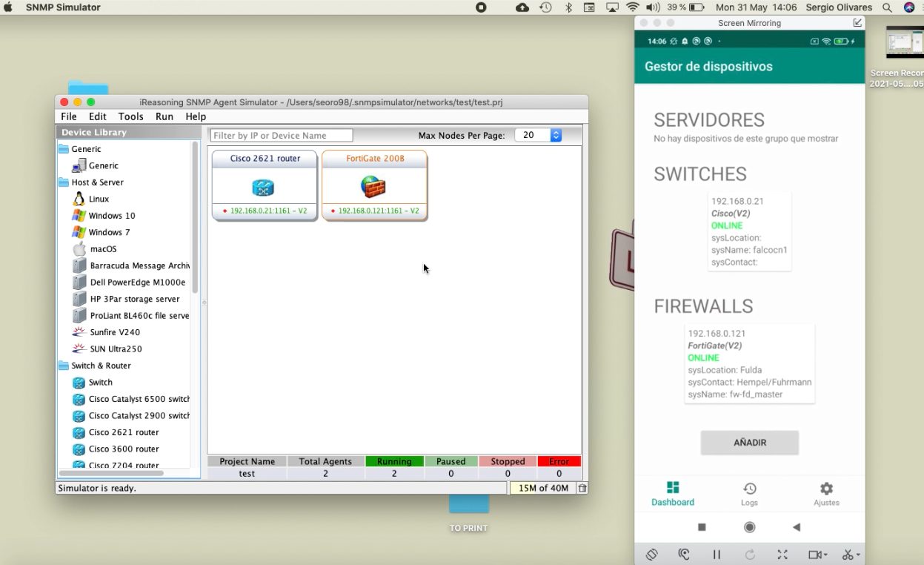Select the macOS apple icon in library
Screen dimensions: 924x565
79,248
